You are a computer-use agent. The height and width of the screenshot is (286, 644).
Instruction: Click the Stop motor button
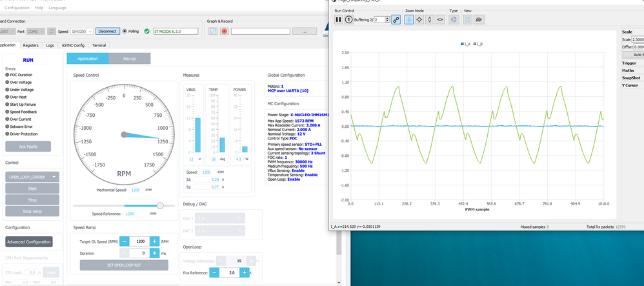(x=32, y=200)
